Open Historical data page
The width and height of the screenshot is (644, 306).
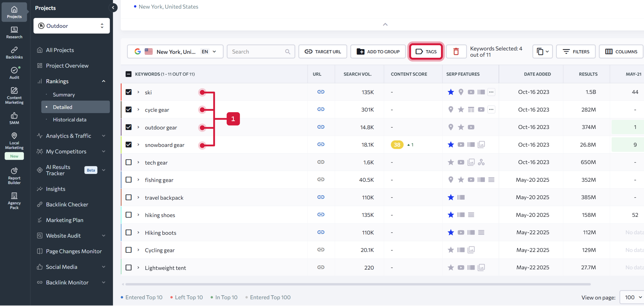(x=69, y=120)
